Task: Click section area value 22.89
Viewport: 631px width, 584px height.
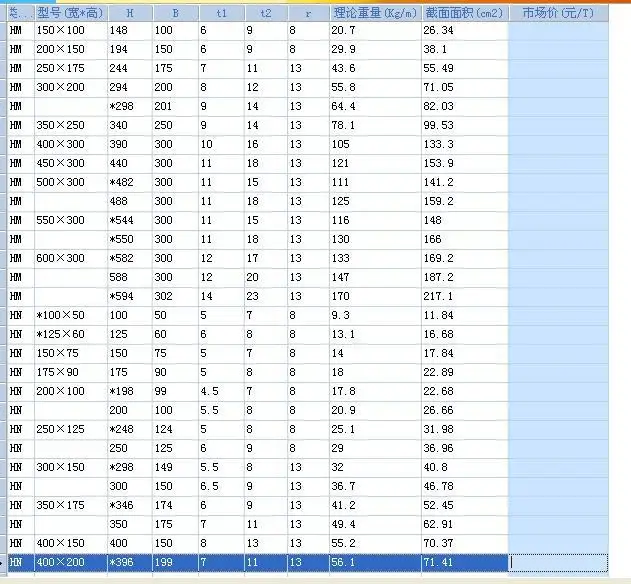Action: click(x=438, y=372)
